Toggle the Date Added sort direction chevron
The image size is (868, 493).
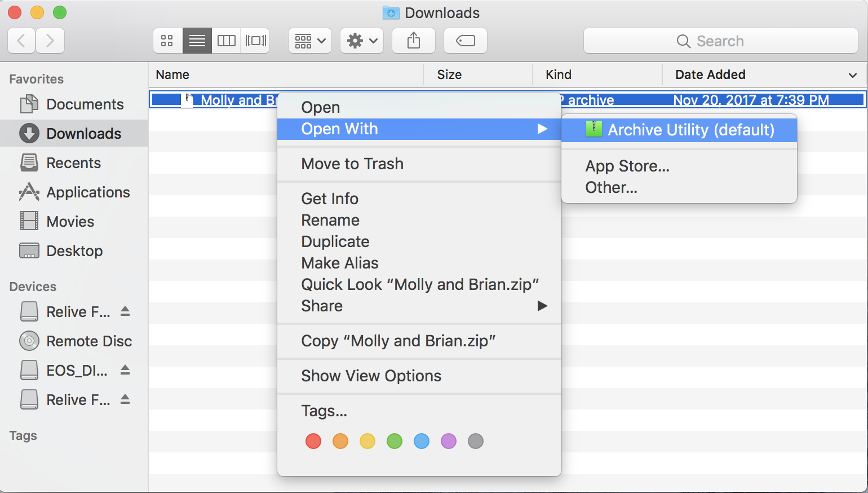853,75
